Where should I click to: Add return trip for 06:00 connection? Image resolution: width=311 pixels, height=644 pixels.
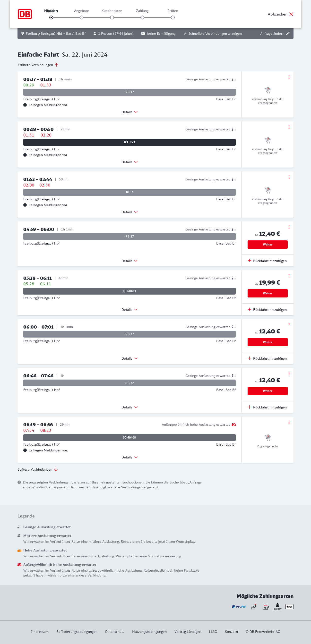(267, 358)
